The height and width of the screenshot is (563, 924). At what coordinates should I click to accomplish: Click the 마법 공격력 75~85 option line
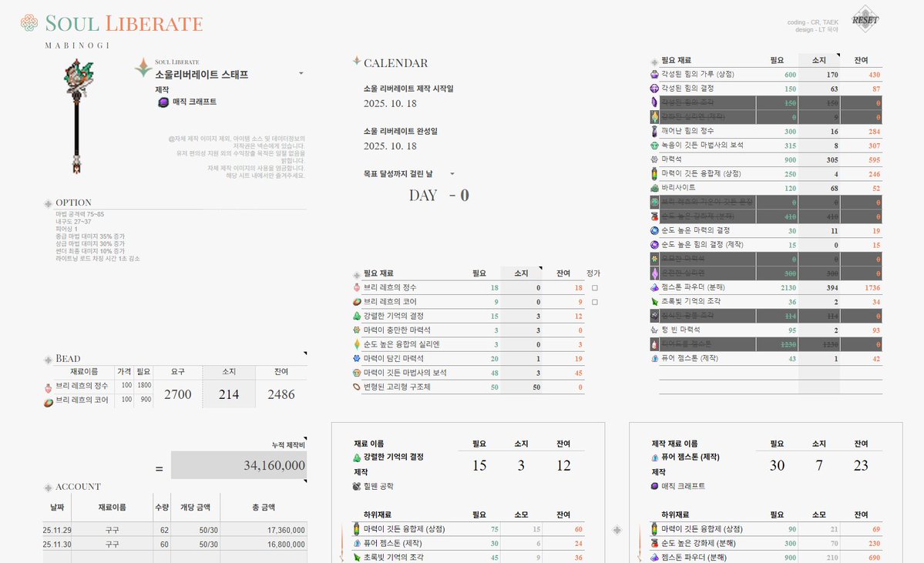(79, 214)
